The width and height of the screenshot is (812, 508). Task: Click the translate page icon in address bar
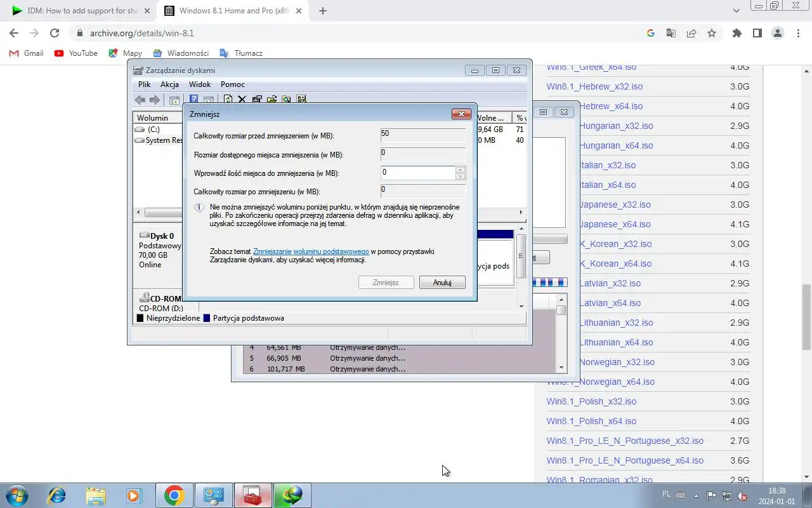671,33
